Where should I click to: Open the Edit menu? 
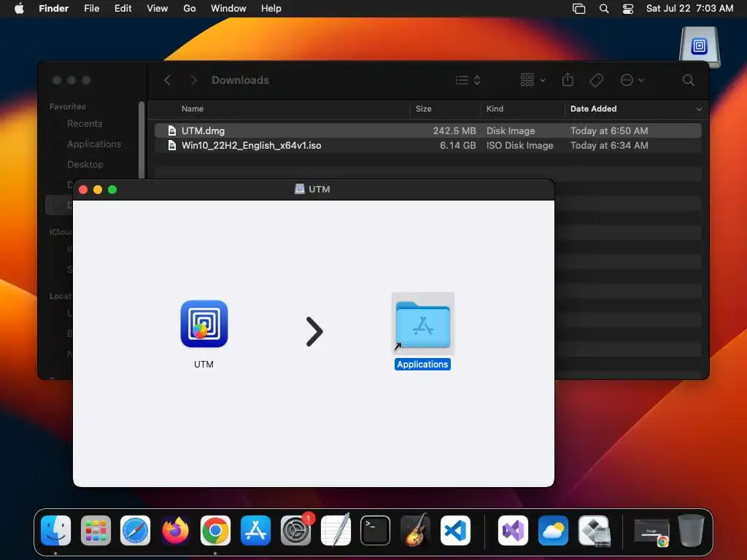(123, 8)
